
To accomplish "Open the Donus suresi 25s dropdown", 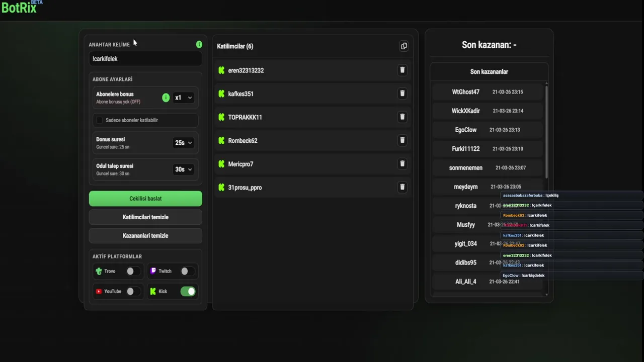I will pyautogui.click(x=183, y=143).
